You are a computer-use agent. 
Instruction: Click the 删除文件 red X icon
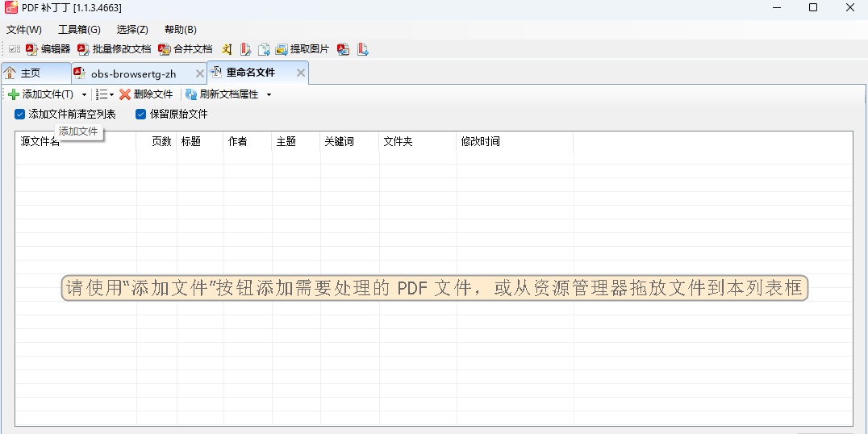pyautogui.click(x=125, y=94)
